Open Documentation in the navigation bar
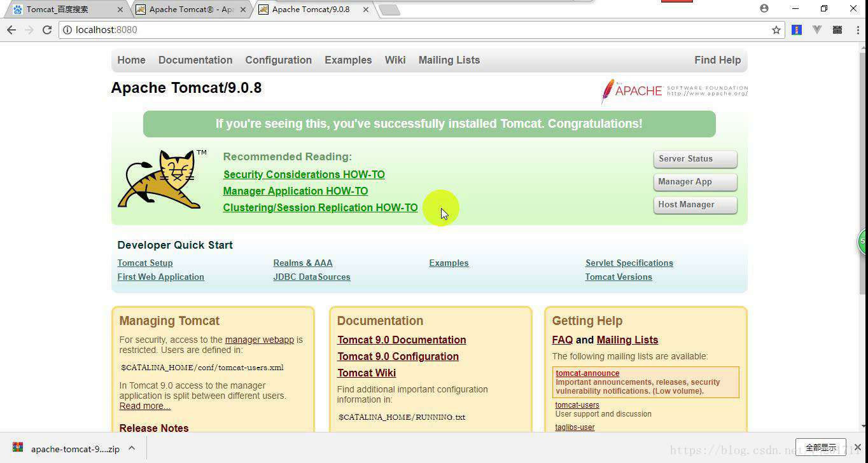868x463 pixels. [195, 60]
